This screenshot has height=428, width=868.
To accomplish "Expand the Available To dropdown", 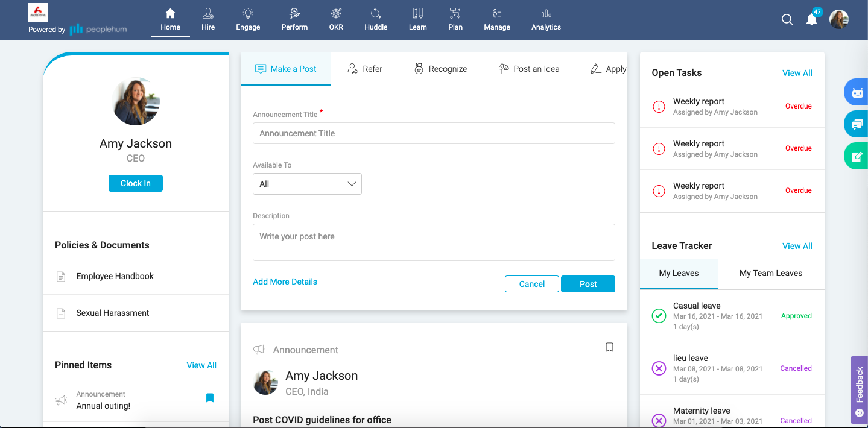I will coord(307,184).
